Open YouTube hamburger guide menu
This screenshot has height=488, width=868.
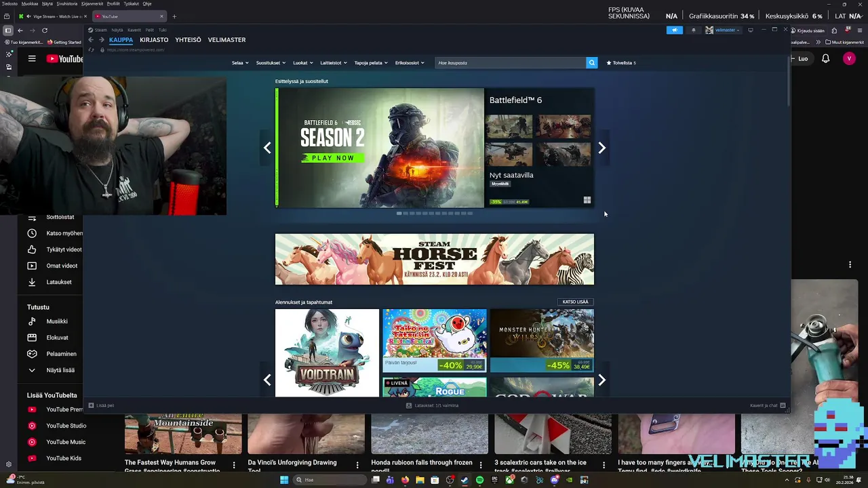(32, 59)
